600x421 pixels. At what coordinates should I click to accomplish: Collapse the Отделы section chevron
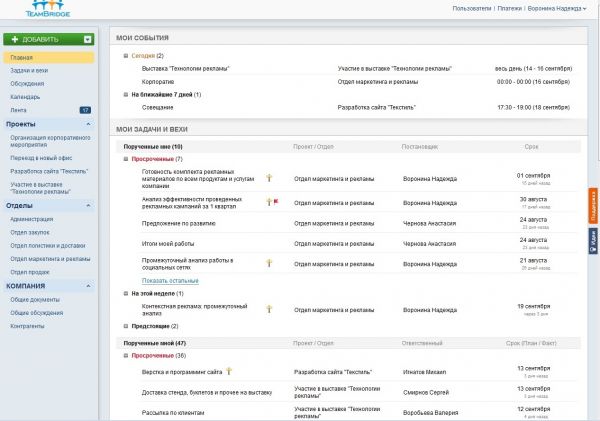pos(88,206)
